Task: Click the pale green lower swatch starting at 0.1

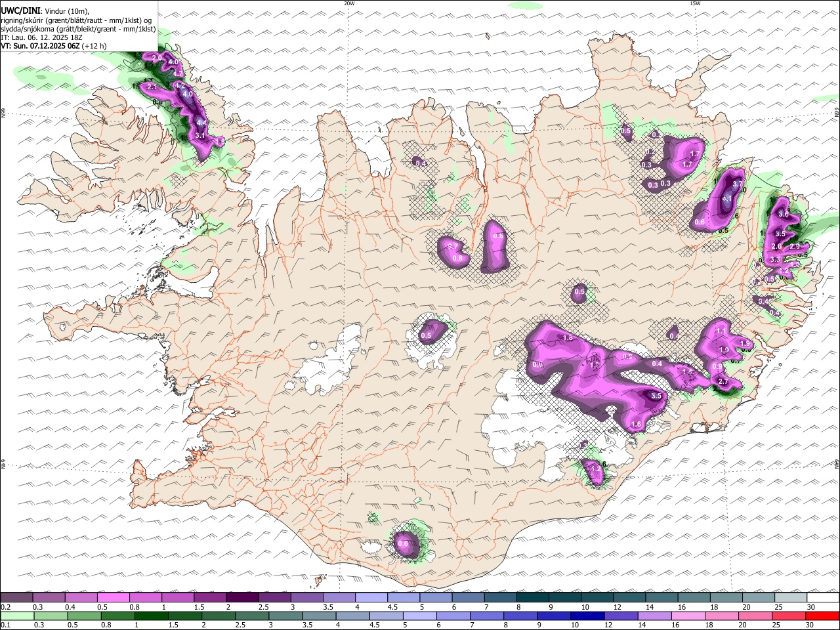Action: tap(17, 616)
